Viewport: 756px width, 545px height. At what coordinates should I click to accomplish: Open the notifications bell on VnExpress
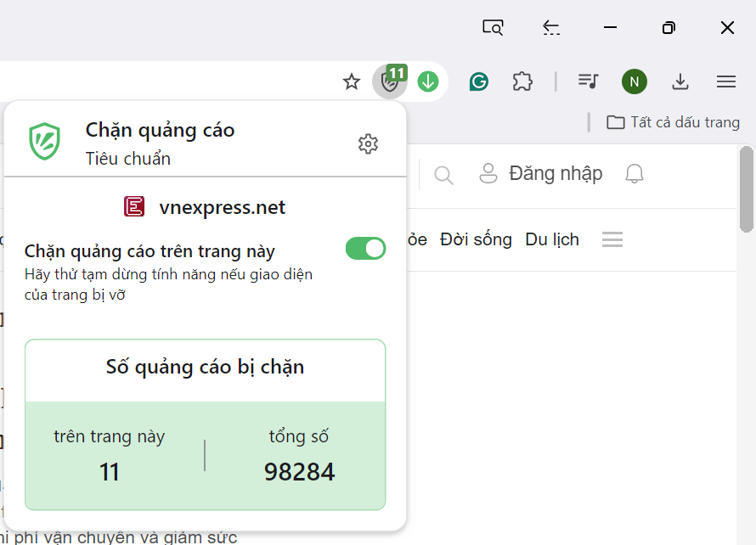[x=634, y=174]
